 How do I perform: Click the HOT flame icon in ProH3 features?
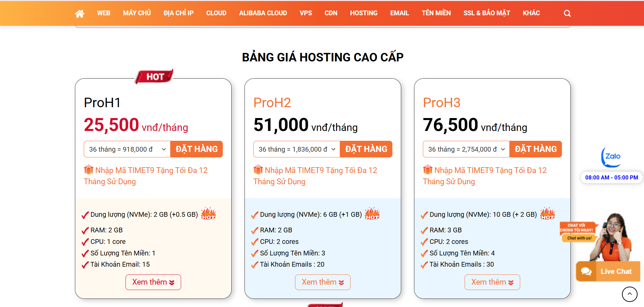[x=547, y=214]
